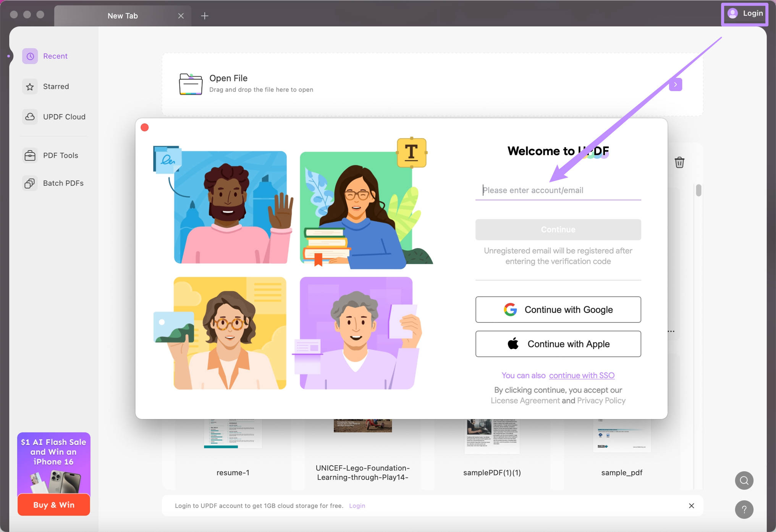Image resolution: width=776 pixels, height=532 pixels.
Task: Click the file list vertical scrollbar
Action: [x=698, y=190]
